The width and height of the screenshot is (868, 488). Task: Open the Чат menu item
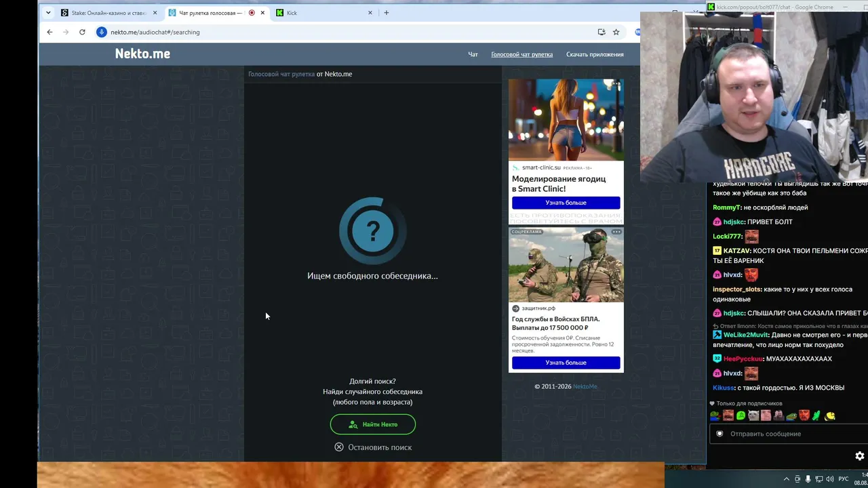(x=473, y=54)
